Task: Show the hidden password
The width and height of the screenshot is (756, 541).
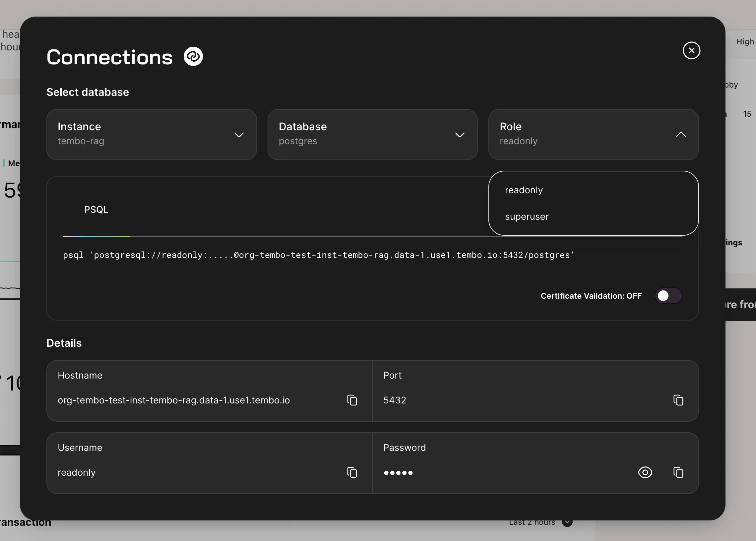Action: (645, 472)
